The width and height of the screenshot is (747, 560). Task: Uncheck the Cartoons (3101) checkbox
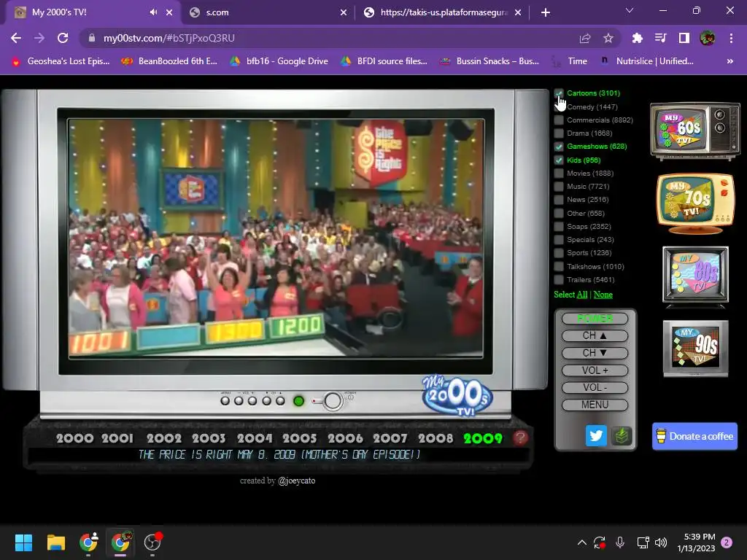point(559,93)
